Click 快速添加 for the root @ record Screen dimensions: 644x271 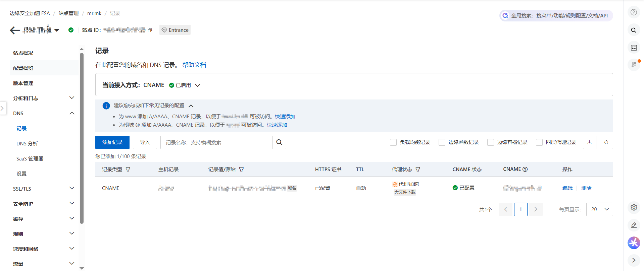coord(277,125)
